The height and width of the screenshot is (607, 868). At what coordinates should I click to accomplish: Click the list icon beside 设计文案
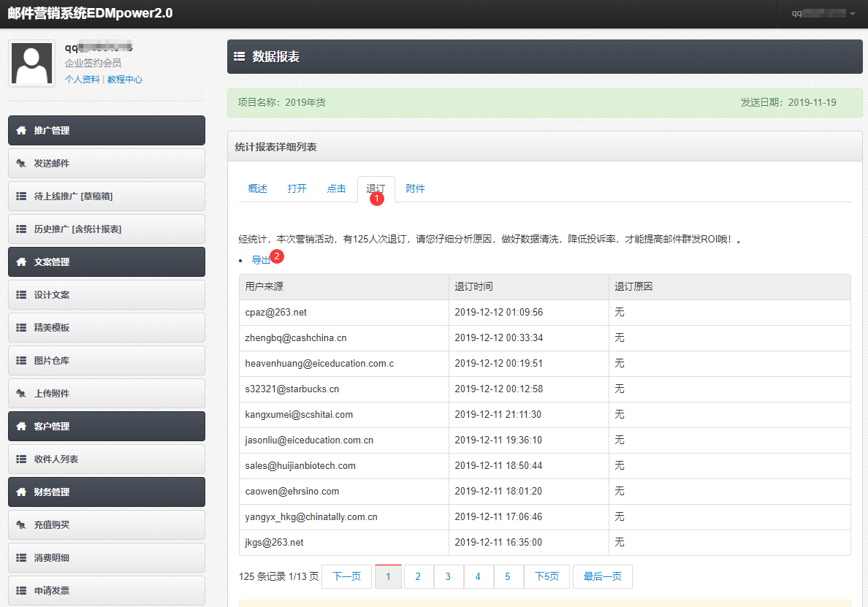pos(21,295)
